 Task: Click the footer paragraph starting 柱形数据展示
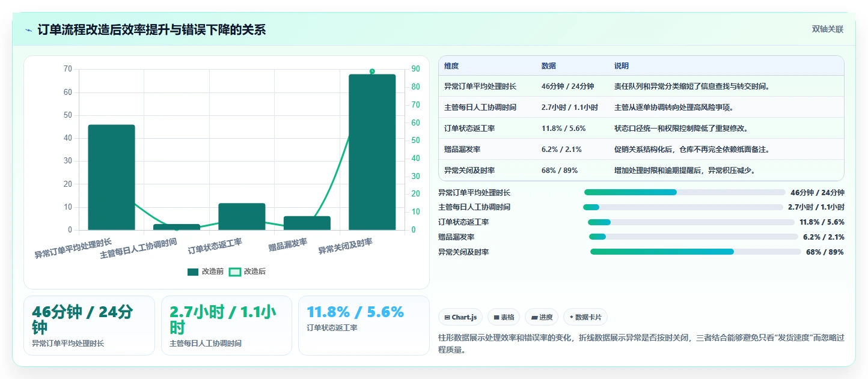(x=641, y=344)
